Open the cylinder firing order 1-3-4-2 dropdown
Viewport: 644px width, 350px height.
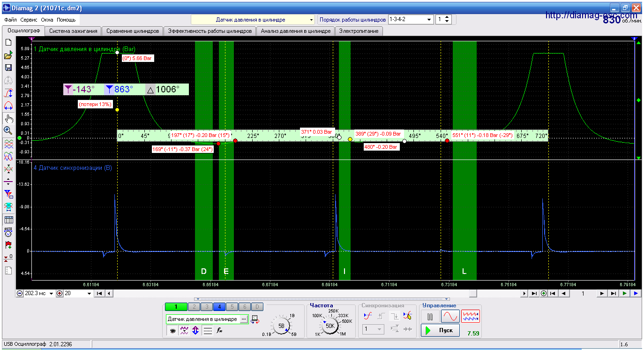tap(411, 20)
